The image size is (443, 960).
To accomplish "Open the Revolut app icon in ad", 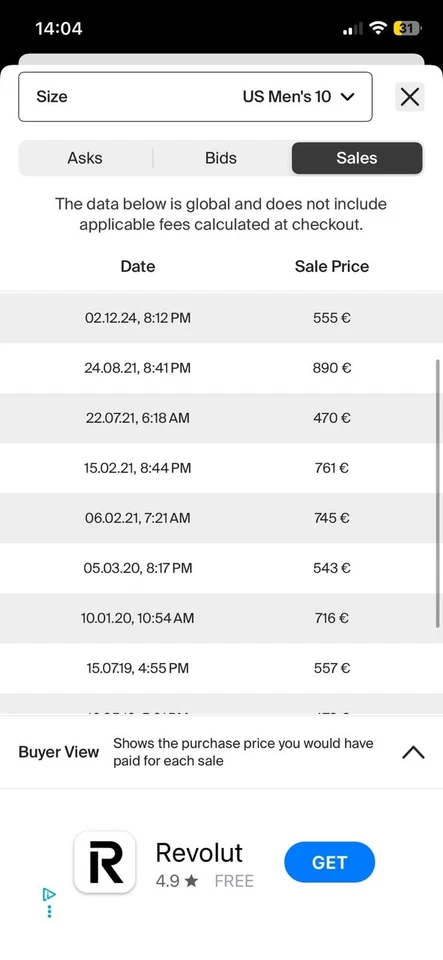I will (105, 862).
